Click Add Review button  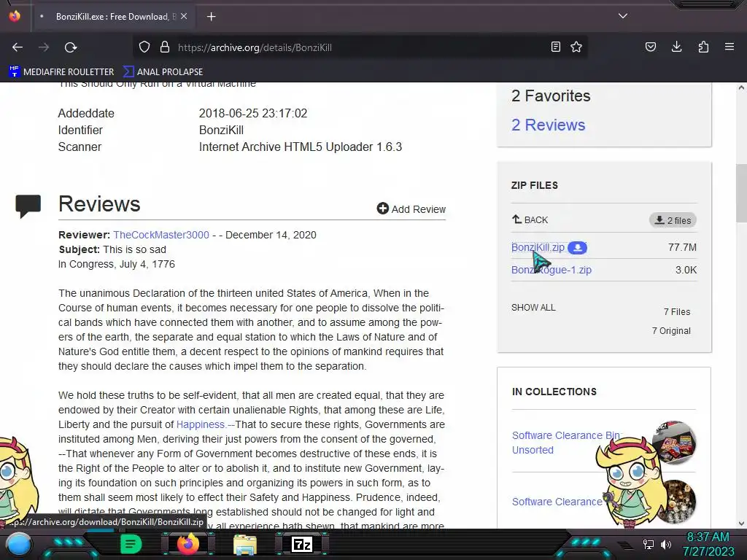[411, 209]
